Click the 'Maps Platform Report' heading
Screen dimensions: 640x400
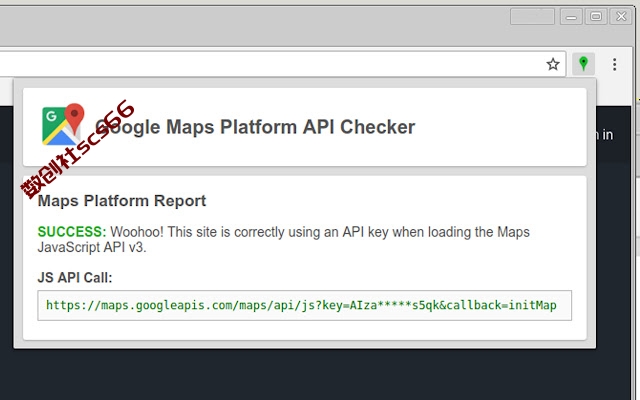(122, 201)
